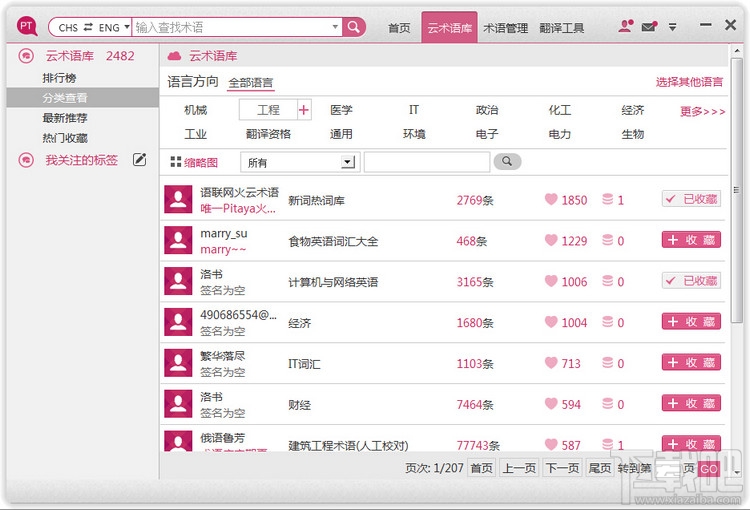Image resolution: width=750 pixels, height=510 pixels.
Task: Like 经济 glossary with heart icon
Action: click(x=551, y=322)
